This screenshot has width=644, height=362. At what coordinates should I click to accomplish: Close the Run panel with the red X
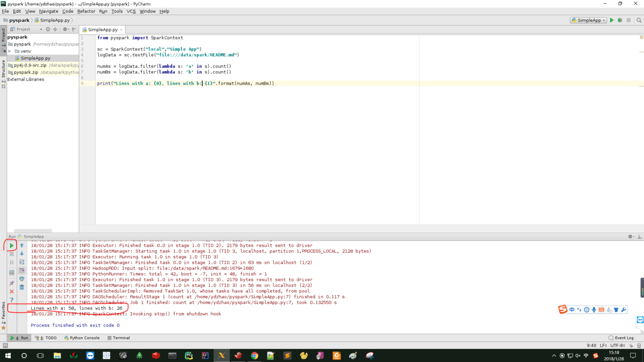click(x=11, y=292)
